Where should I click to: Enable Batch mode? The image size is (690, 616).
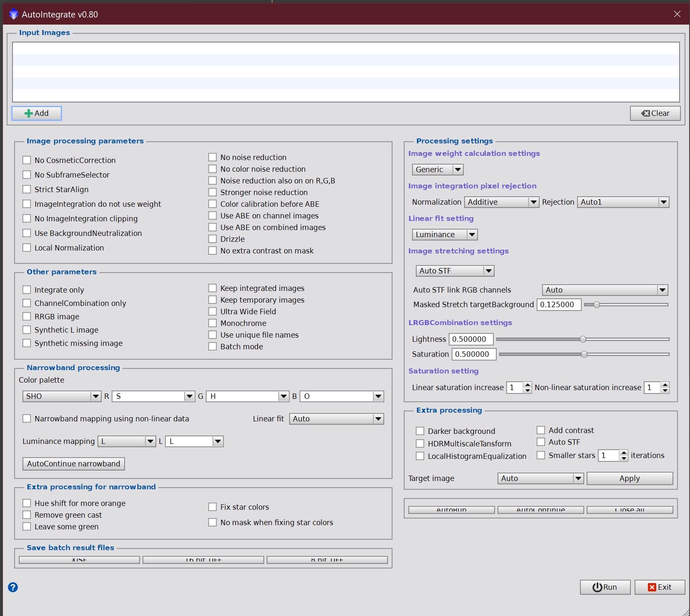[212, 346]
